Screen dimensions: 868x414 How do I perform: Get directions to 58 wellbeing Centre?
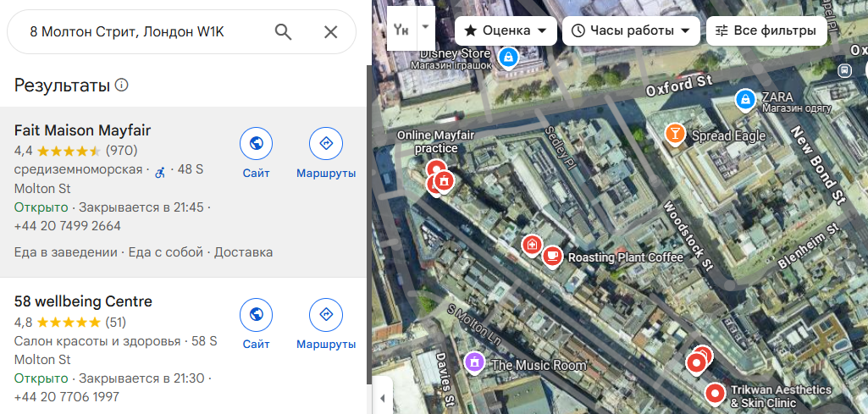coord(326,315)
